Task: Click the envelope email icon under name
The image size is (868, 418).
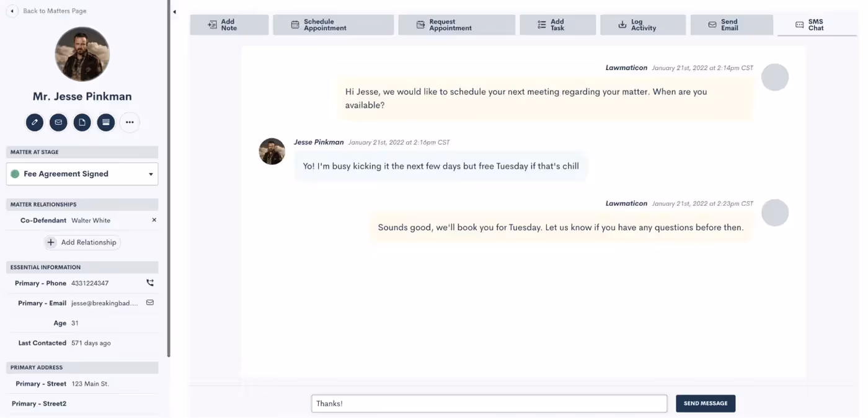Action: click(x=58, y=122)
